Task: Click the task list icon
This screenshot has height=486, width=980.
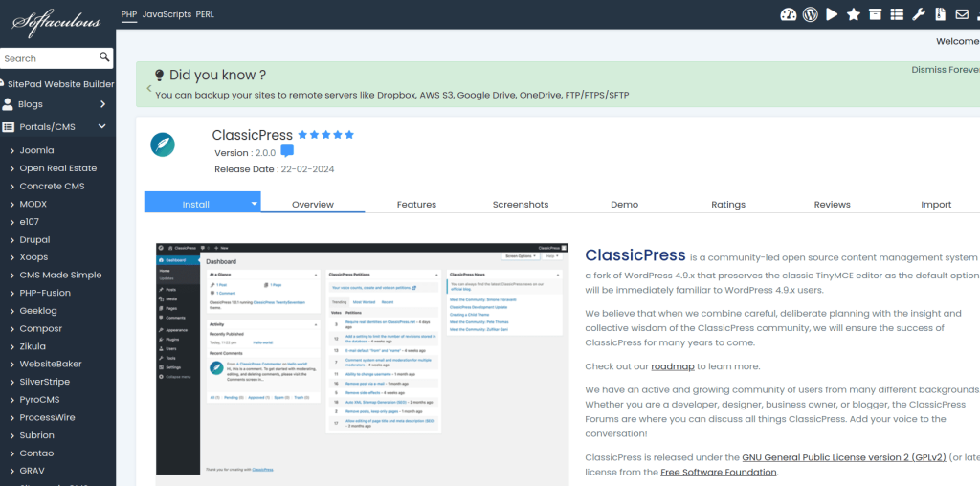Action: [897, 13]
